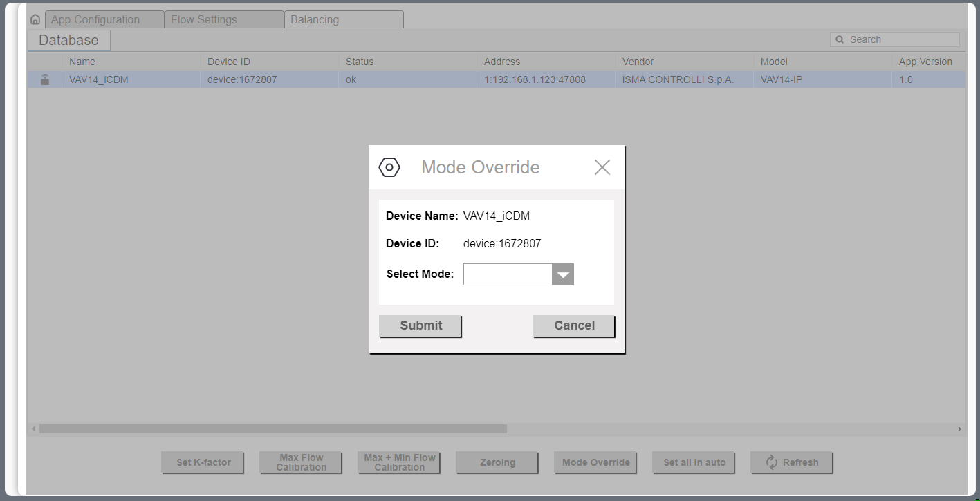The width and height of the screenshot is (980, 501).
Task: Open the Select Mode dropdown
Action: click(x=562, y=274)
